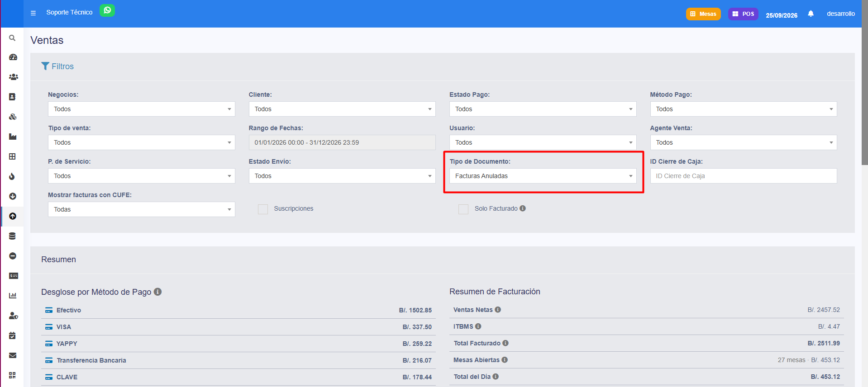Click the ID Cierre de Caja input
868x387 pixels.
coord(744,176)
